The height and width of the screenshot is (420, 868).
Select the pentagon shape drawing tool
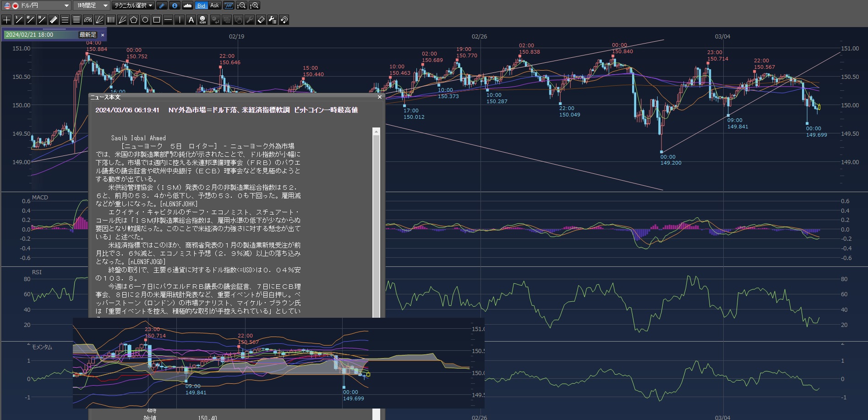pyautogui.click(x=134, y=20)
